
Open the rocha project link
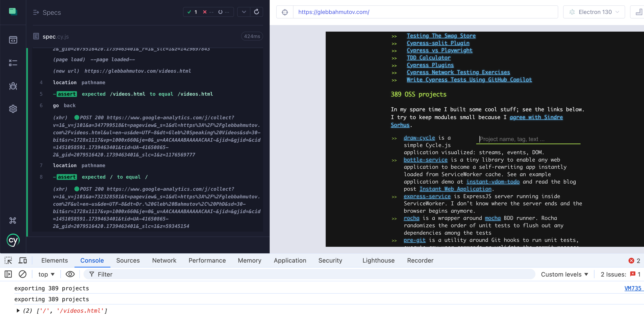[x=411, y=218]
